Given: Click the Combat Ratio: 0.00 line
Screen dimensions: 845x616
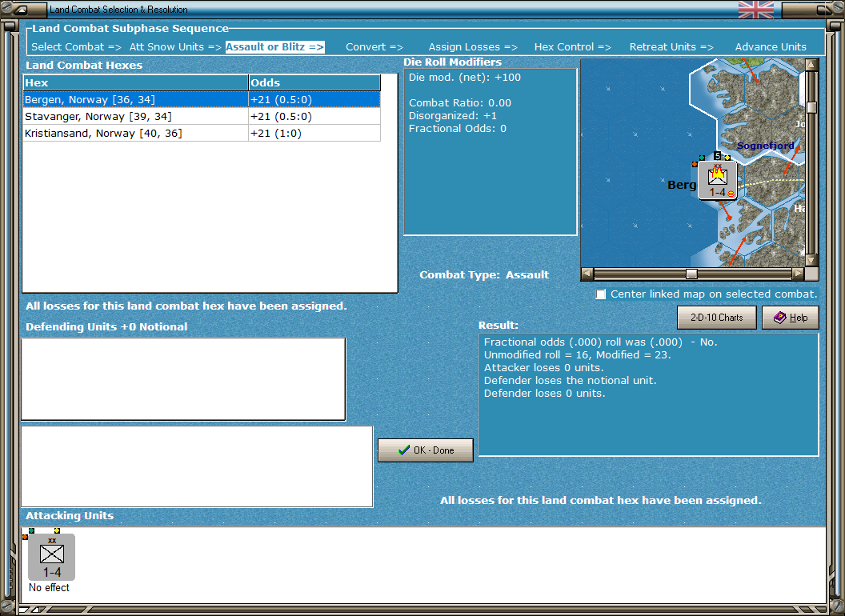Looking at the screenshot, I should point(459,103).
